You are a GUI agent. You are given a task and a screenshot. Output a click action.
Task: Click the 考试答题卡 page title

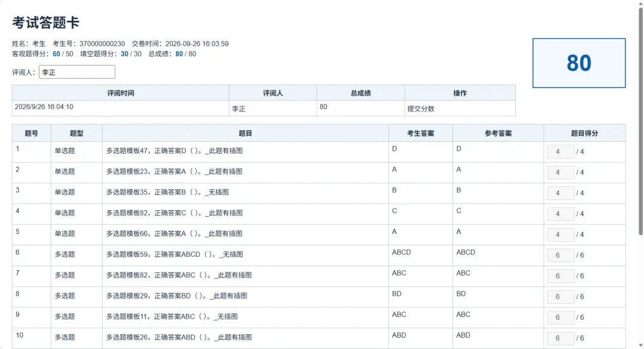pos(45,23)
